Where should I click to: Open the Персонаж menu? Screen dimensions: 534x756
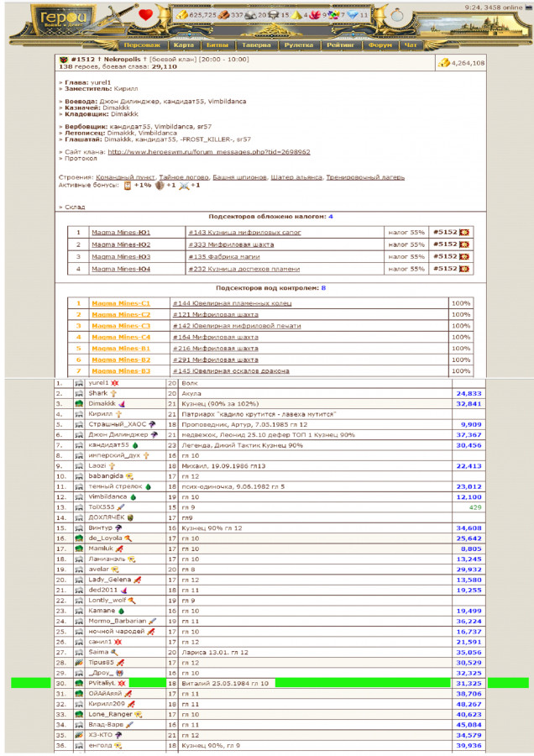142,45
